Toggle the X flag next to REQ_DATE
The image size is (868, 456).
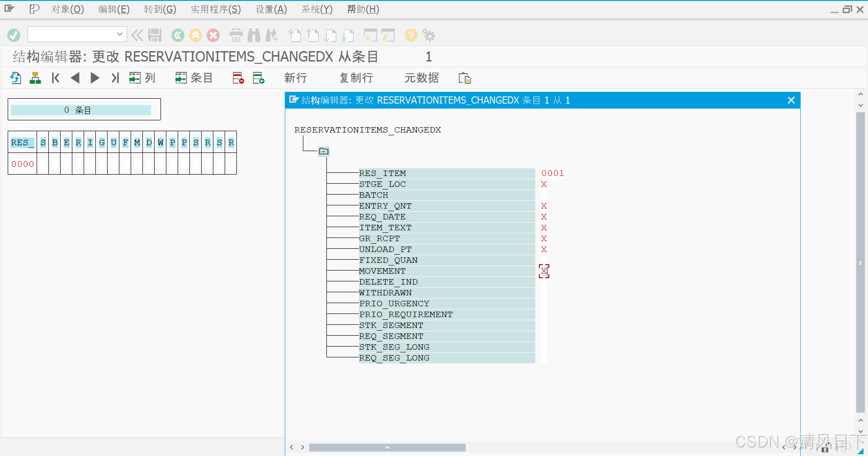tap(544, 217)
